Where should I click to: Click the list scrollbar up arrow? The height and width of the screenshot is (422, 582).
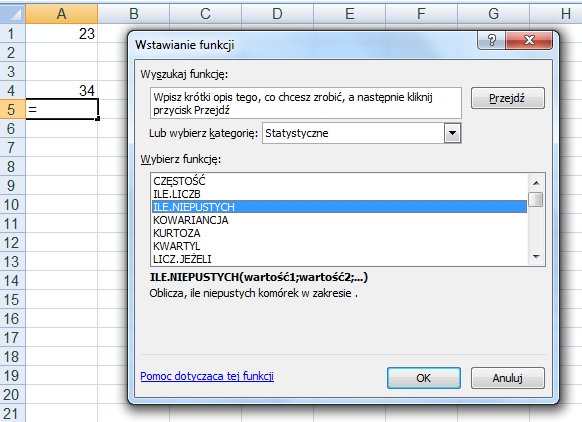pyautogui.click(x=536, y=183)
